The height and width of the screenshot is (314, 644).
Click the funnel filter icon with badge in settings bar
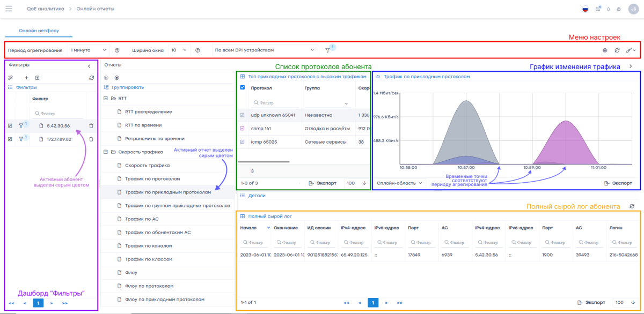[328, 50]
